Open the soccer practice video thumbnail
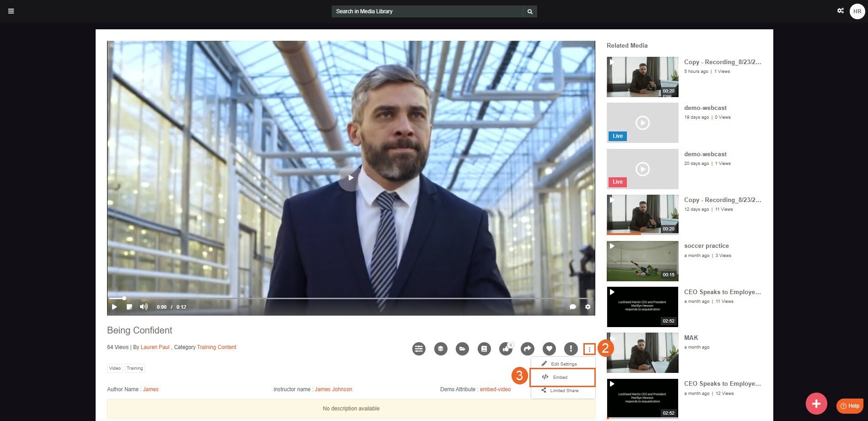 click(642, 261)
